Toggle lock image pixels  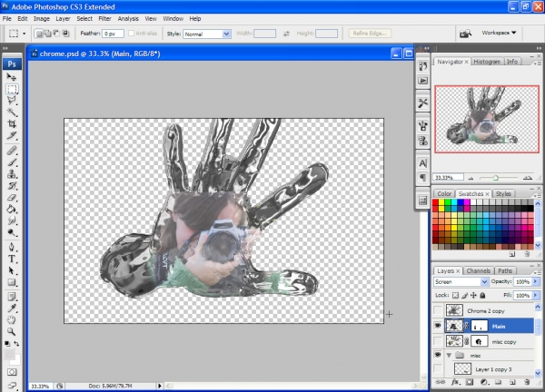coord(465,295)
